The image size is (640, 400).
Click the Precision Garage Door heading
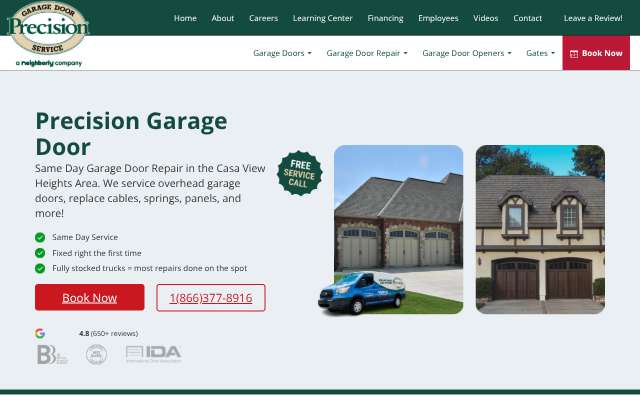[131, 133]
